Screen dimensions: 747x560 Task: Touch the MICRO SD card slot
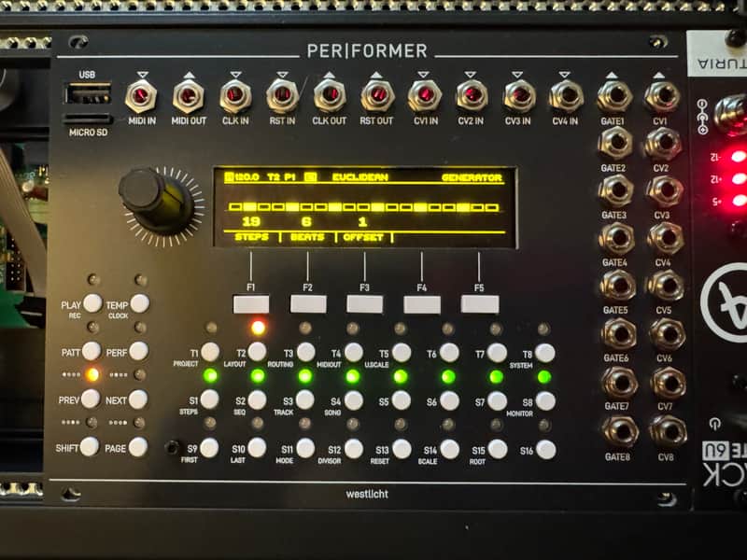coord(88,119)
